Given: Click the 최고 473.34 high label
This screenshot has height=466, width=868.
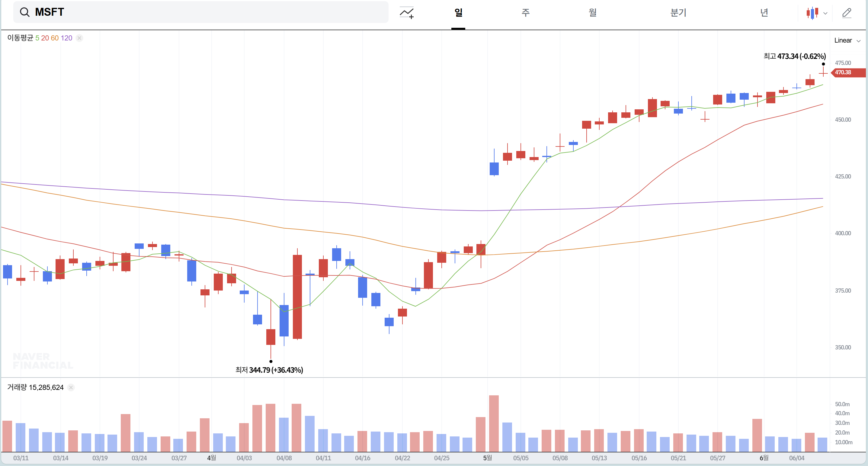Looking at the screenshot, I should click(795, 56).
